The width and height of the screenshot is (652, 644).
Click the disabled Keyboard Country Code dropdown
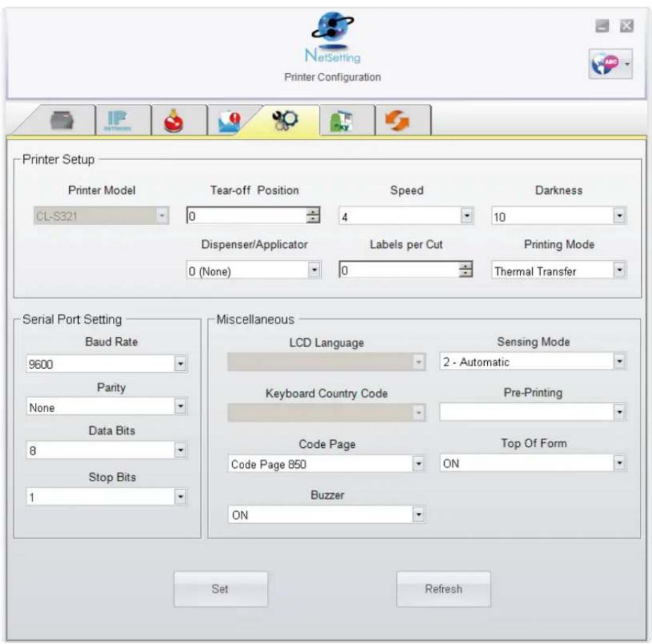click(327, 412)
